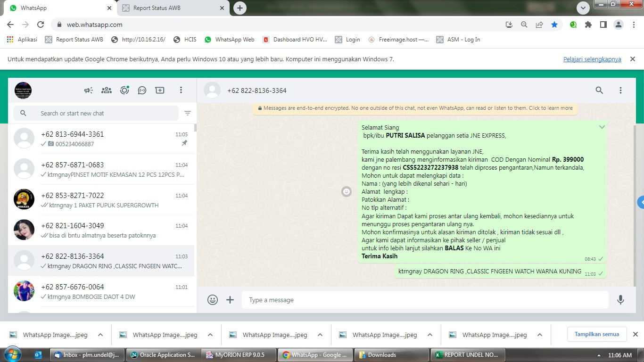
Task: Click Tampilkan semua downloads button
Action: 597,334
